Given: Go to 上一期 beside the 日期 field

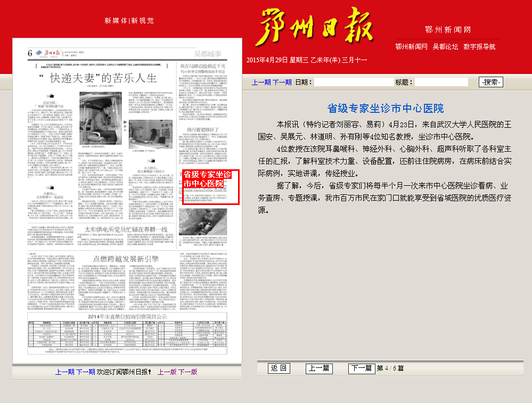Looking at the screenshot, I should click(x=261, y=83).
